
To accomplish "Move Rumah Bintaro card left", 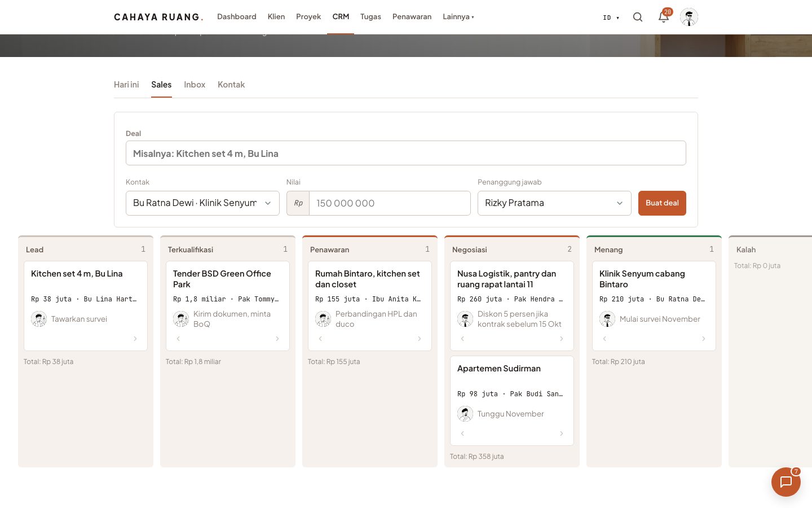I will pos(320,339).
